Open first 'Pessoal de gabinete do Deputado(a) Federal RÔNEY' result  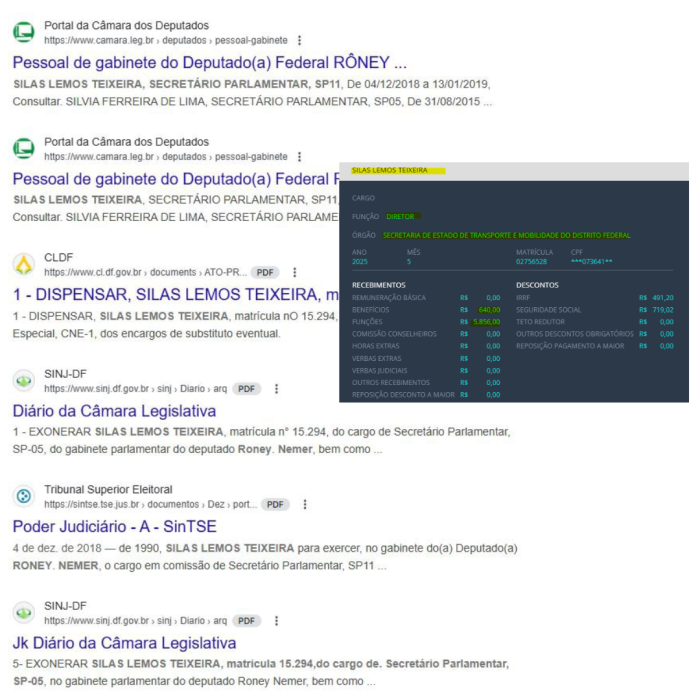(x=210, y=62)
